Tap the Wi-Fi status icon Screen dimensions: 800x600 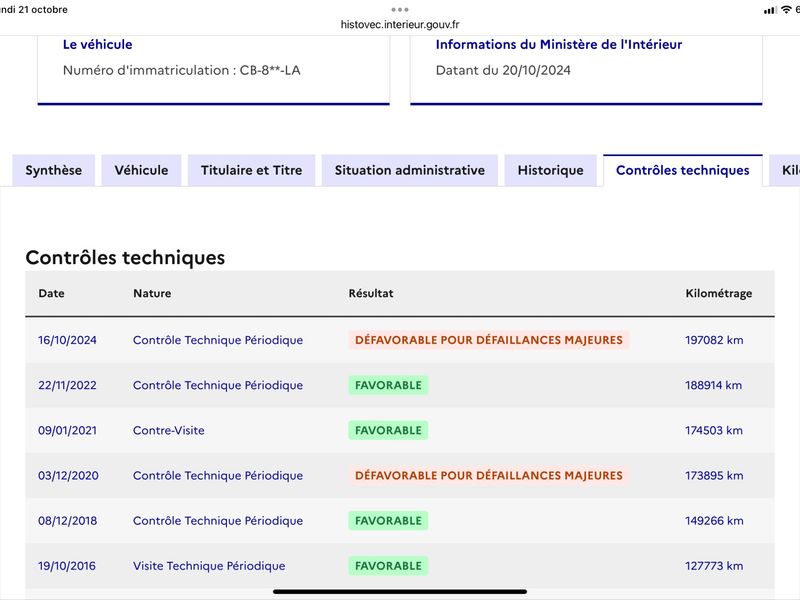786,10
